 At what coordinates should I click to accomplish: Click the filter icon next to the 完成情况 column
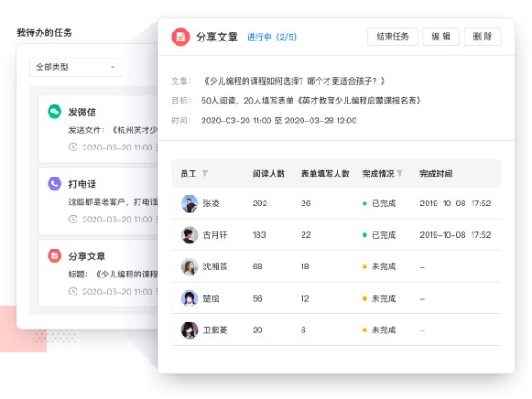click(400, 174)
